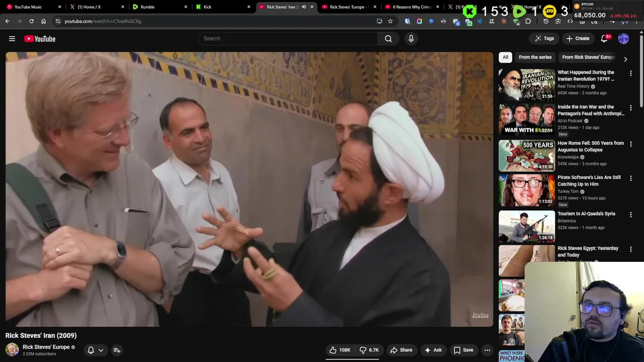Click the YouTube search input field
Viewport: 644px width, 362px height.
point(288,39)
